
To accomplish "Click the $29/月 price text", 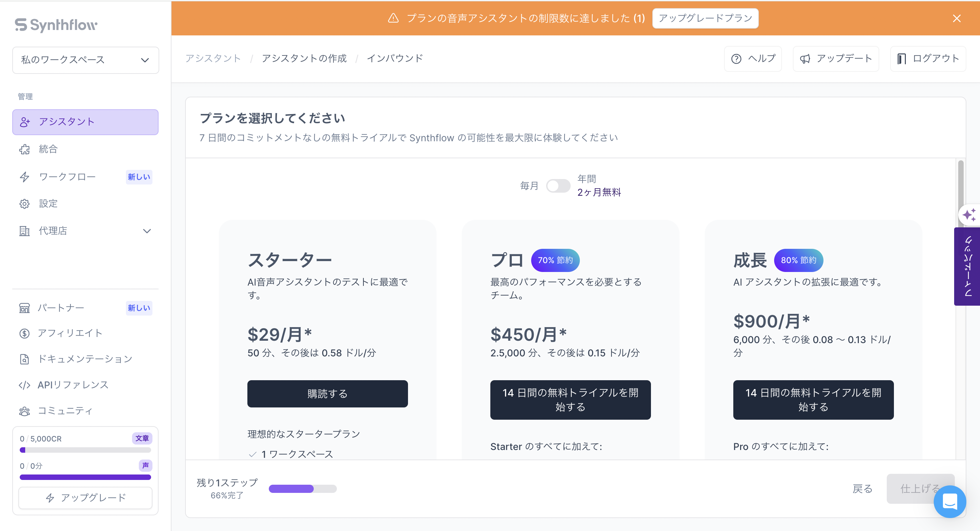I will click(280, 335).
